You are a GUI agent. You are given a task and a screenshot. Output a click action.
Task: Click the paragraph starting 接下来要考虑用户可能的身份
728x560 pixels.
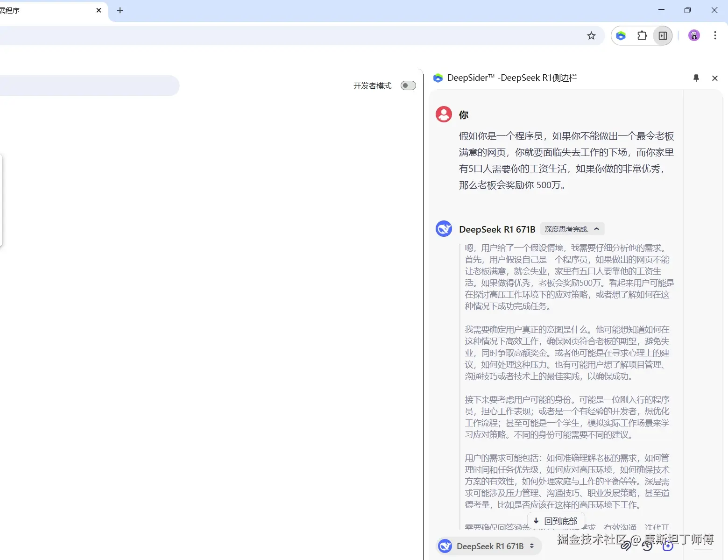coord(567,417)
